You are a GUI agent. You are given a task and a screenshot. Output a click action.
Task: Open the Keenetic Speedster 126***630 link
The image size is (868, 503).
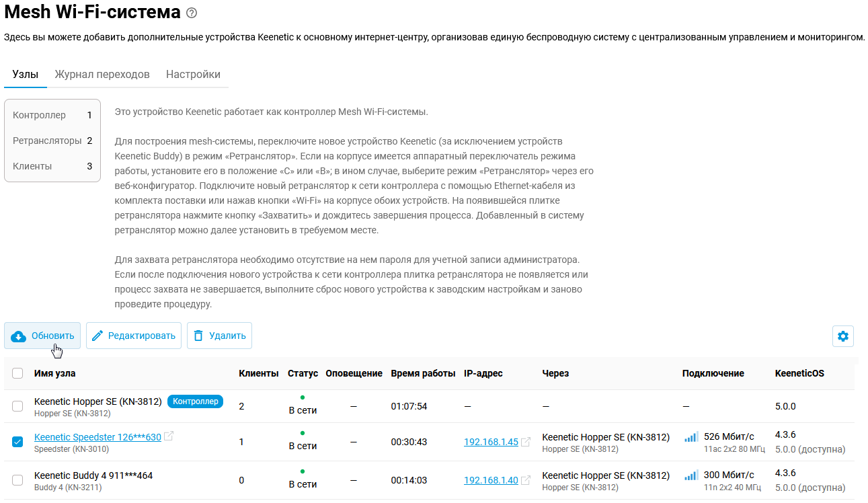(x=97, y=437)
